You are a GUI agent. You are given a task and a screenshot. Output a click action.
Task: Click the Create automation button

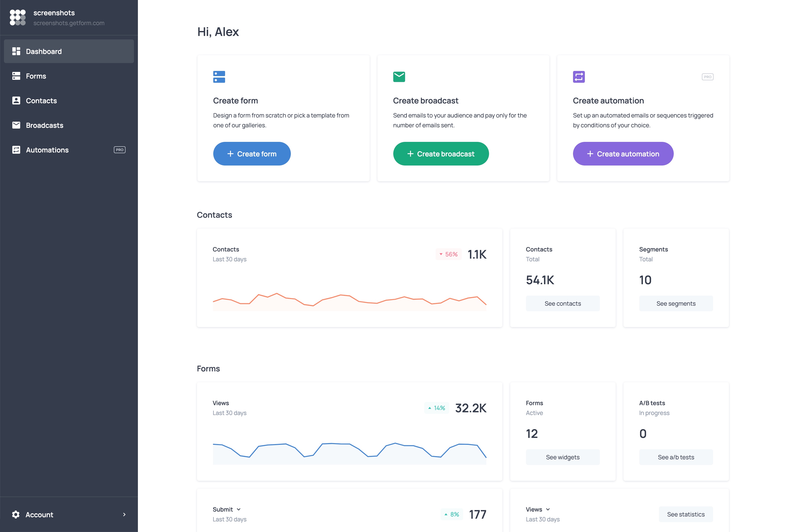pyautogui.click(x=623, y=154)
